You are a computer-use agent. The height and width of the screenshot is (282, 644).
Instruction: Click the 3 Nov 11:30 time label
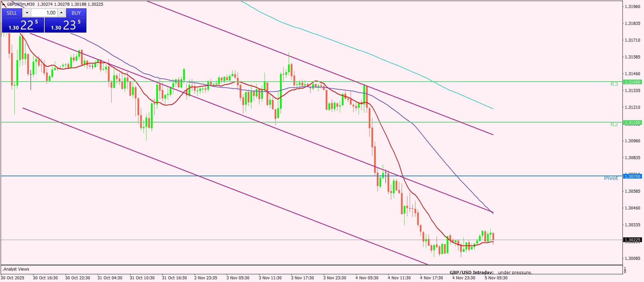click(270, 278)
